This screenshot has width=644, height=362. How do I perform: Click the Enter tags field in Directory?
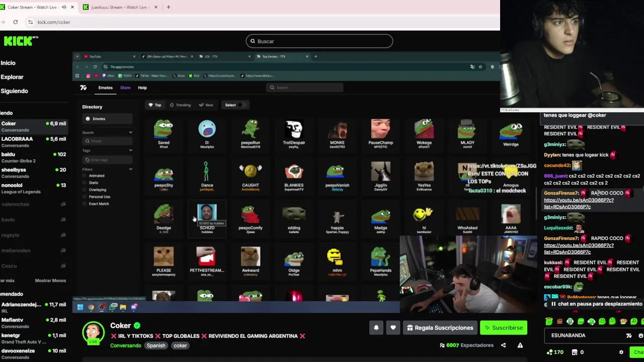tap(108, 160)
